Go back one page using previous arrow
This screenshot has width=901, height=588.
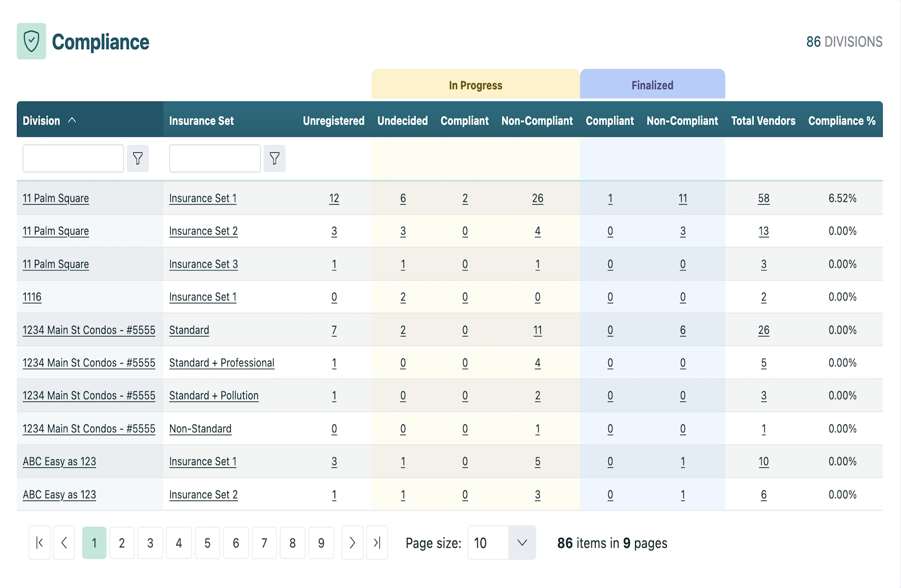(64, 542)
